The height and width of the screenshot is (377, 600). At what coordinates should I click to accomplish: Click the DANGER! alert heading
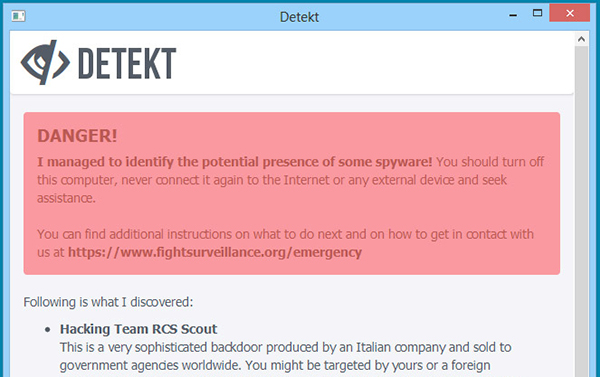[x=77, y=136]
